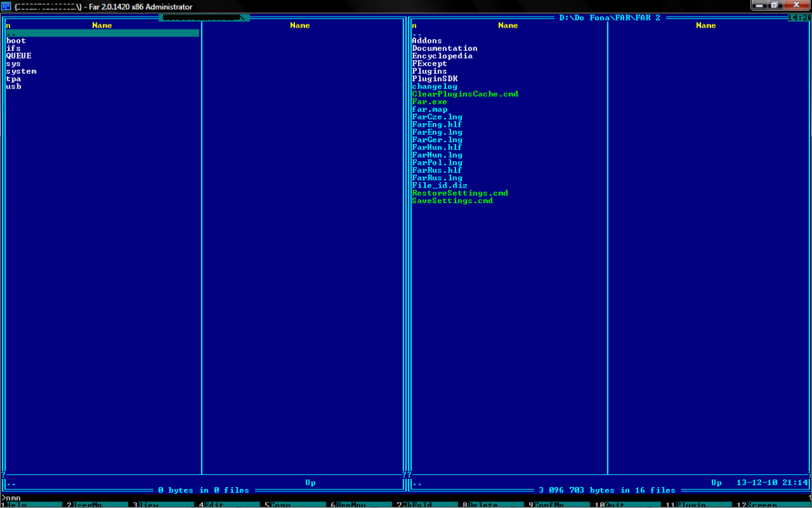
Task: Select the File_id.diz file
Action: 440,186
